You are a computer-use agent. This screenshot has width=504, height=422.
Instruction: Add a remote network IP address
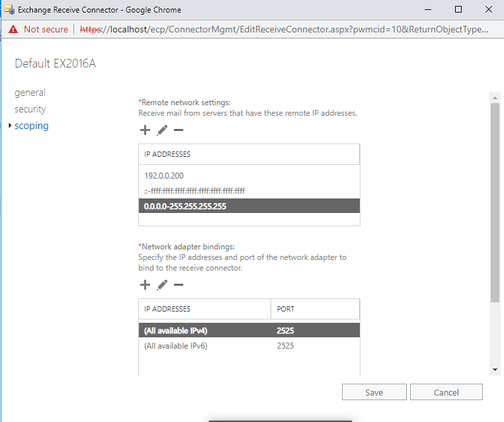[x=145, y=130]
